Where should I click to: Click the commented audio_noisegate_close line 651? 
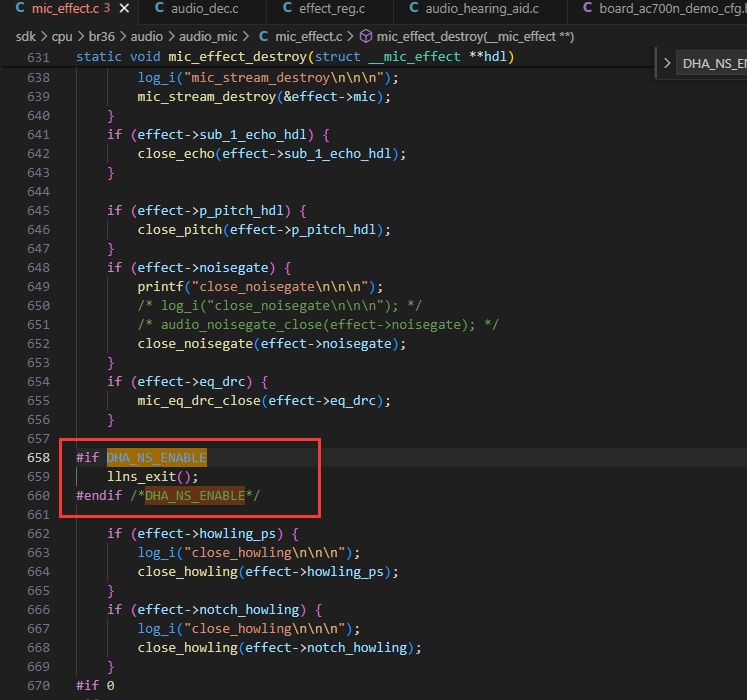click(318, 325)
